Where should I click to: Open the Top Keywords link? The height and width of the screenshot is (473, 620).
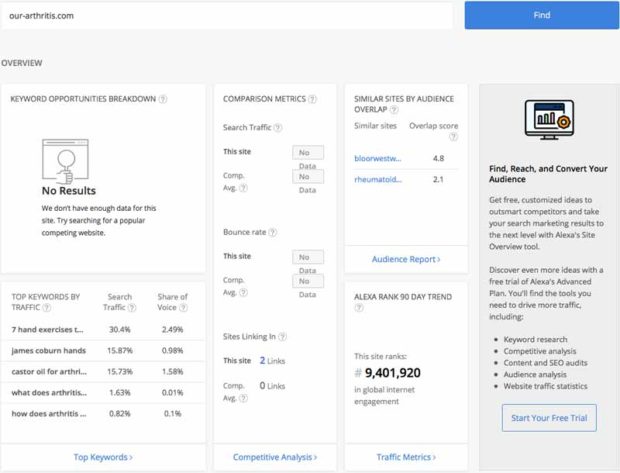coord(103,457)
